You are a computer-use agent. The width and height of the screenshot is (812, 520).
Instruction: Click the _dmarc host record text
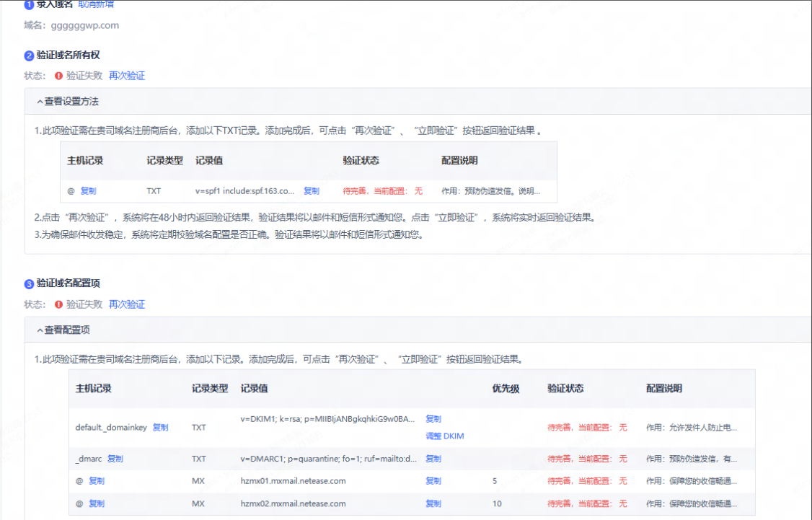pos(89,459)
